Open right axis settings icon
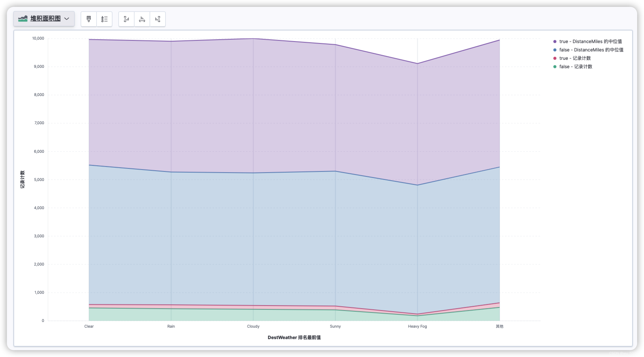 pos(157,19)
